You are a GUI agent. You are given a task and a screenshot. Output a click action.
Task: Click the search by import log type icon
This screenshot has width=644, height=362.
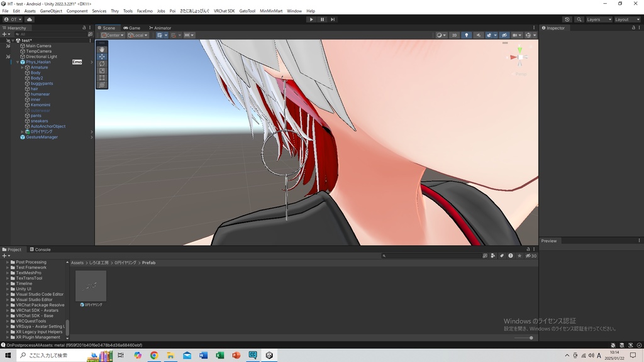point(511,256)
